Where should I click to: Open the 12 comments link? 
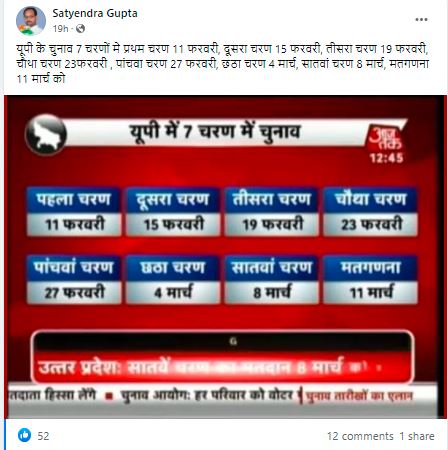(360, 436)
